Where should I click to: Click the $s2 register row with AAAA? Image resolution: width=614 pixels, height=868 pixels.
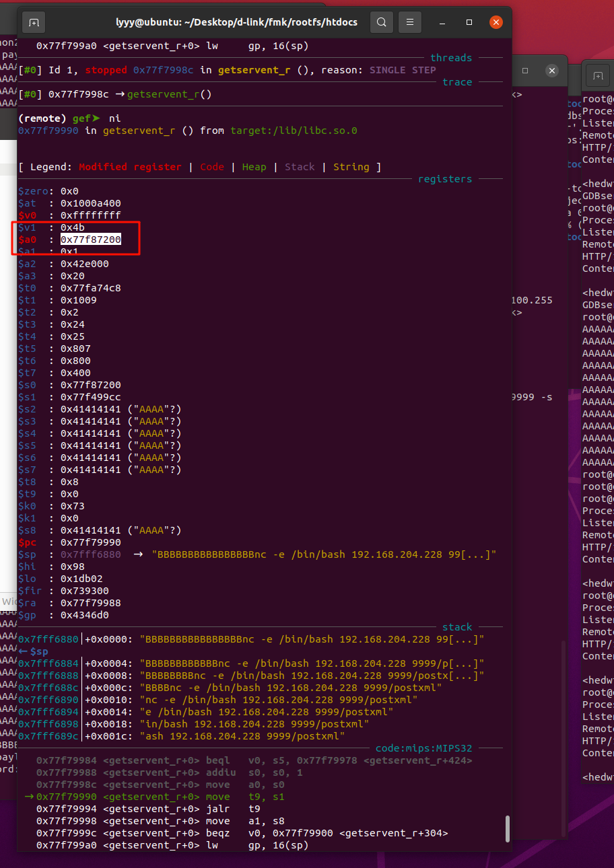pos(100,409)
